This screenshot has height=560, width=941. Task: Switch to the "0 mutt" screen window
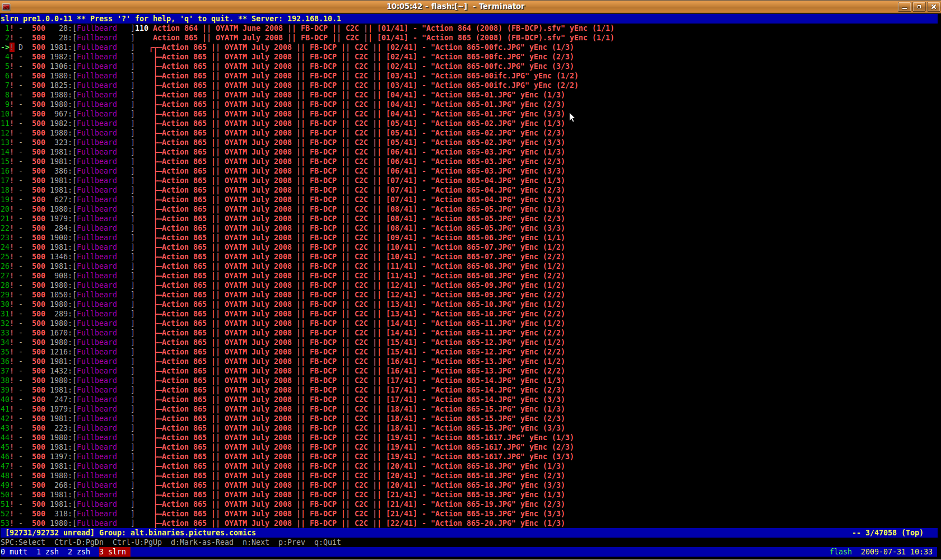pos(14,552)
